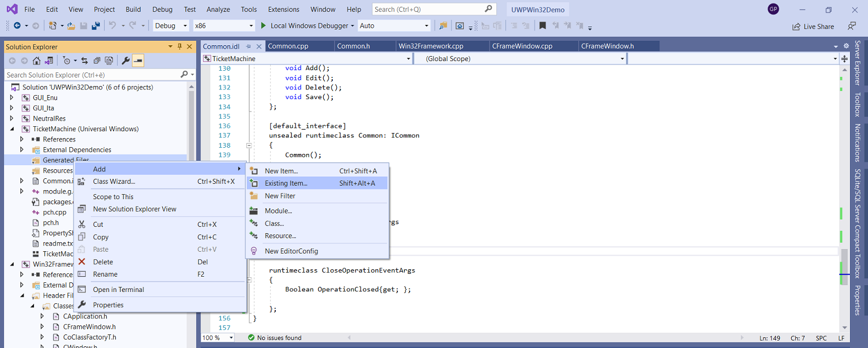Select New EditorConfig in the Add submenu
Viewport: 868px width, 348px height.
(x=318, y=251)
